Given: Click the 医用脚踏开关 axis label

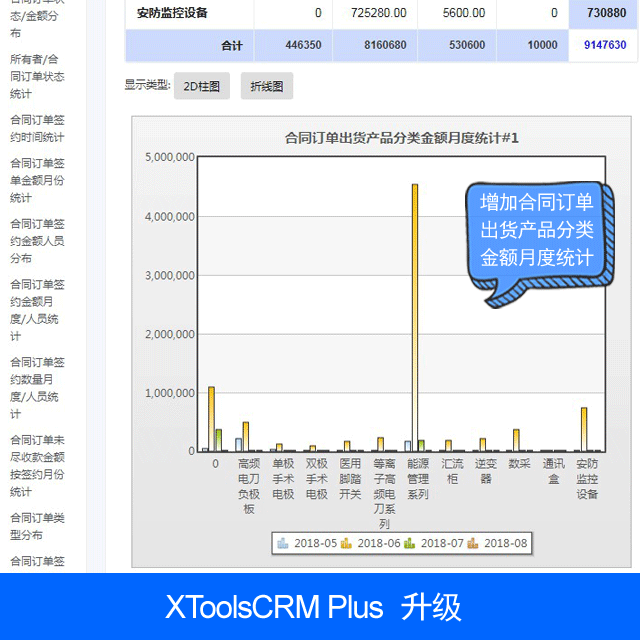Looking at the screenshot, I should click(350, 479).
